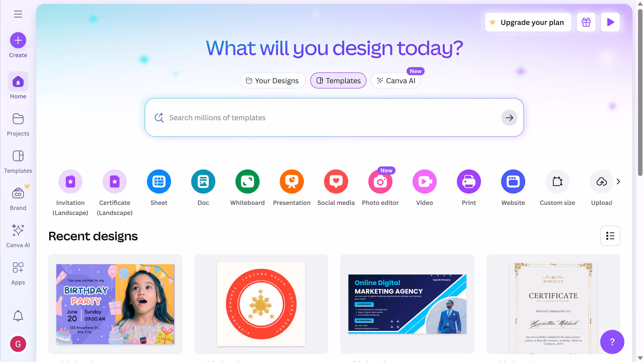The height and width of the screenshot is (362, 644).
Task: Open notifications bell in sidebar
Action: 18,316
